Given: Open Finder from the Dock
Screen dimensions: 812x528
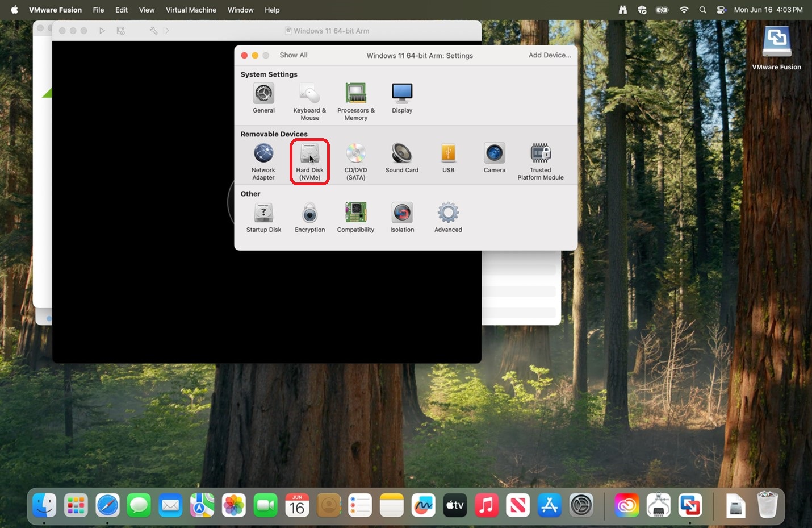Looking at the screenshot, I should [x=44, y=505].
